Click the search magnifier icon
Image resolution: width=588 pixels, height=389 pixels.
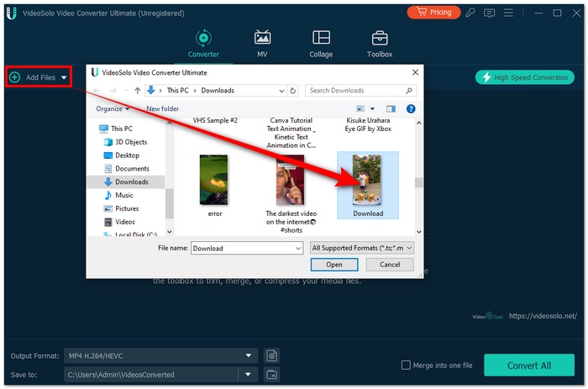[x=409, y=91]
